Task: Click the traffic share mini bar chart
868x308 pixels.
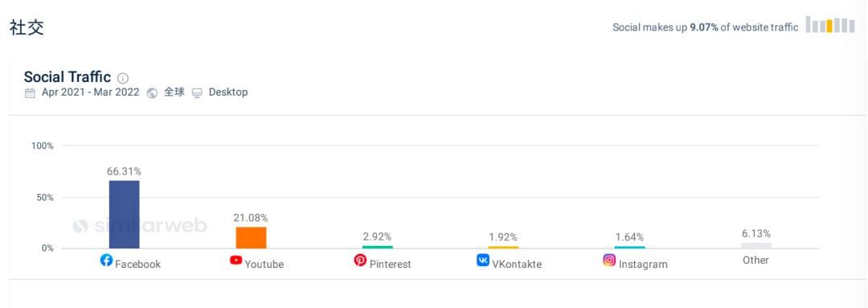Action: (830, 25)
